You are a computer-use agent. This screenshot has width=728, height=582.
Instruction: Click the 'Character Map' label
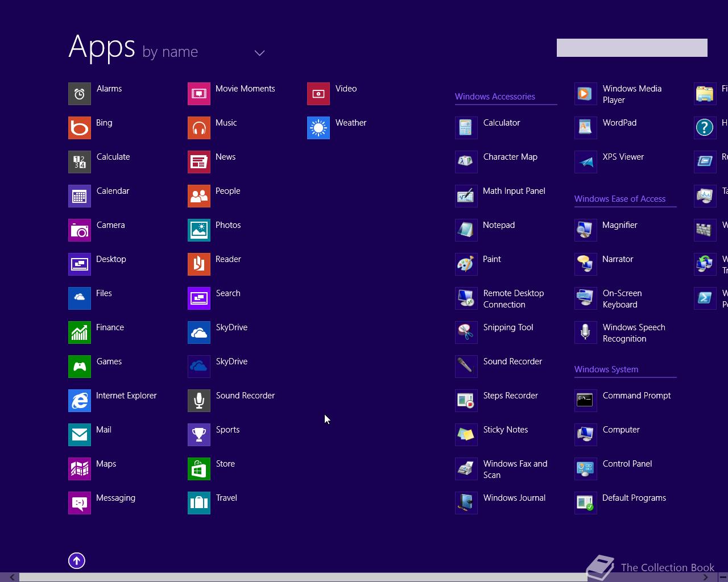(510, 157)
